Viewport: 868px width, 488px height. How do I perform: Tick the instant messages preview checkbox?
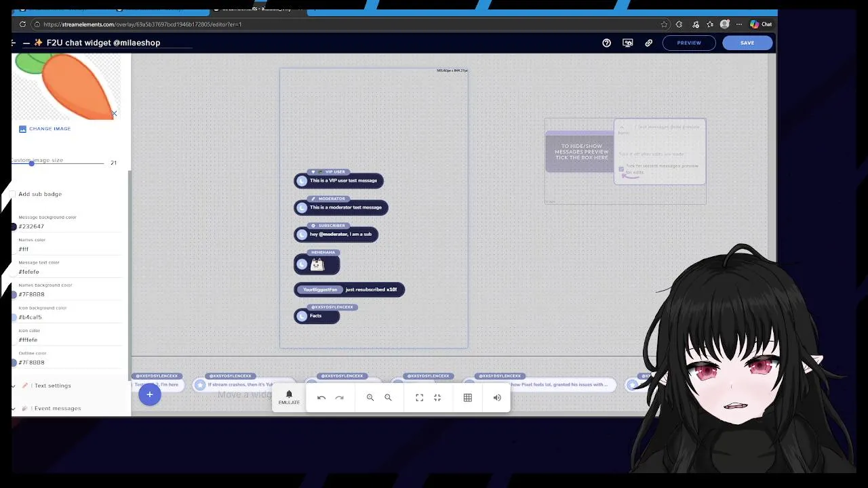621,169
